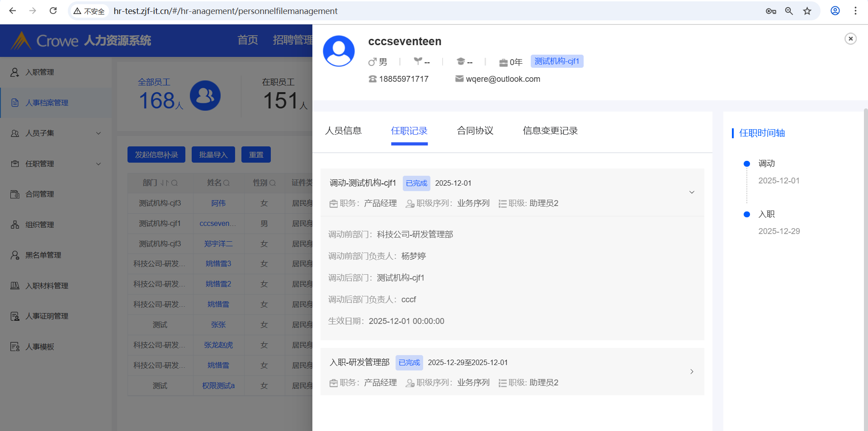Select the 调动 timeline marker dot

click(x=747, y=164)
